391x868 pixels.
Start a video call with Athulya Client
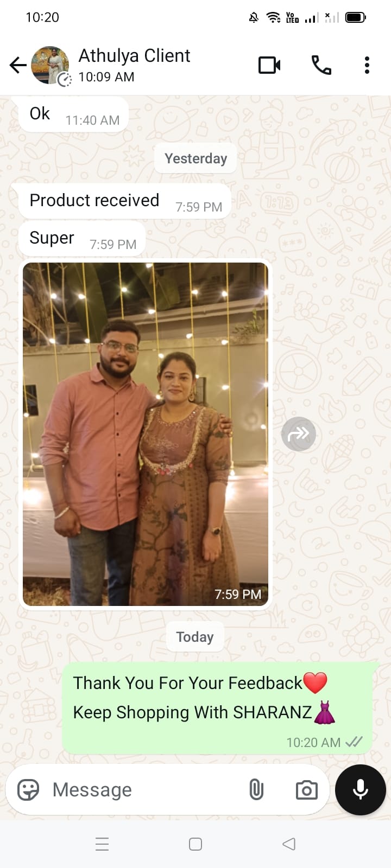pyautogui.click(x=269, y=65)
